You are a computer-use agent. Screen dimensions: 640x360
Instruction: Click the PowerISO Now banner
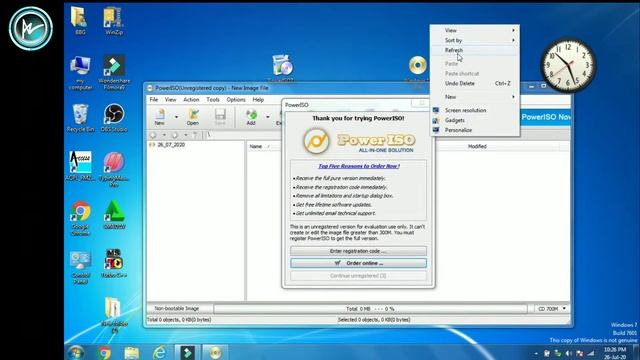pos(546,117)
